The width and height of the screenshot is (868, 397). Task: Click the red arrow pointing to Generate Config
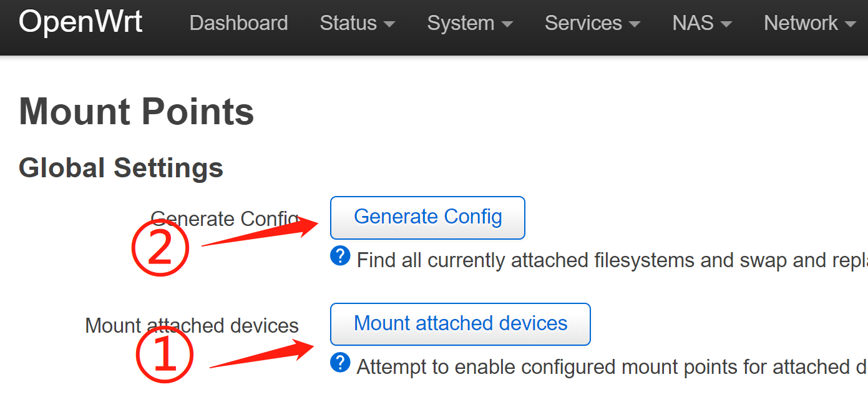coord(262,233)
